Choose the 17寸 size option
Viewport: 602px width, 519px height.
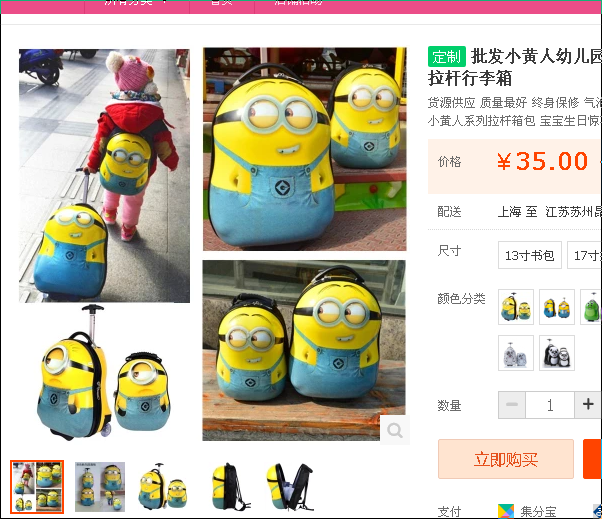pyautogui.click(x=584, y=255)
